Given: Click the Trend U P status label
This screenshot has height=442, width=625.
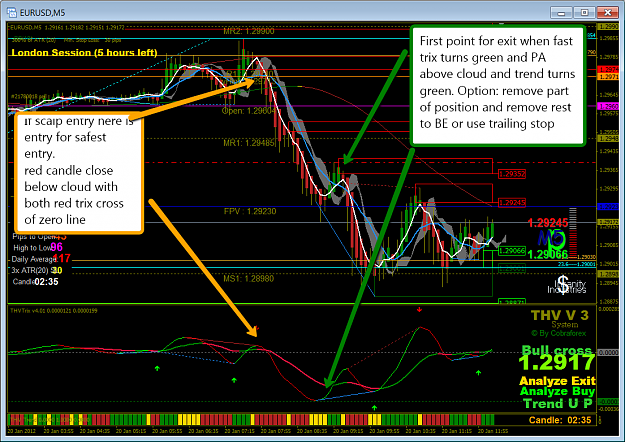Looking at the screenshot, I should (x=558, y=403).
